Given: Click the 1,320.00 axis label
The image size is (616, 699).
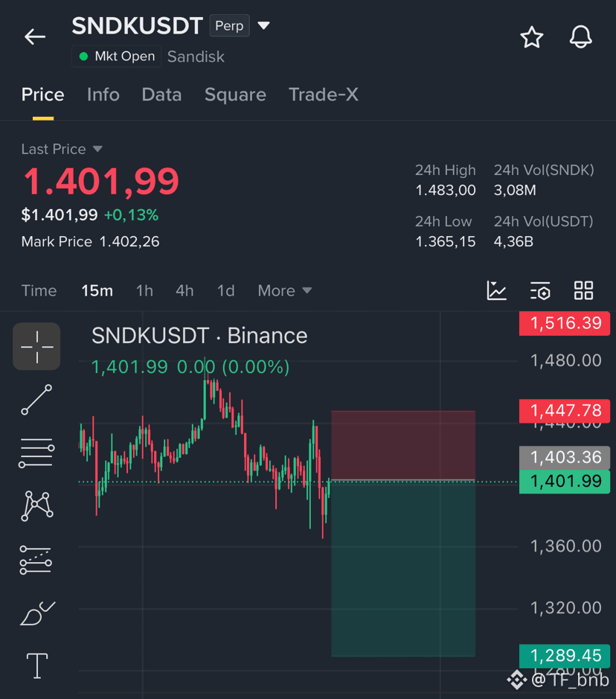Looking at the screenshot, I should click(565, 608).
